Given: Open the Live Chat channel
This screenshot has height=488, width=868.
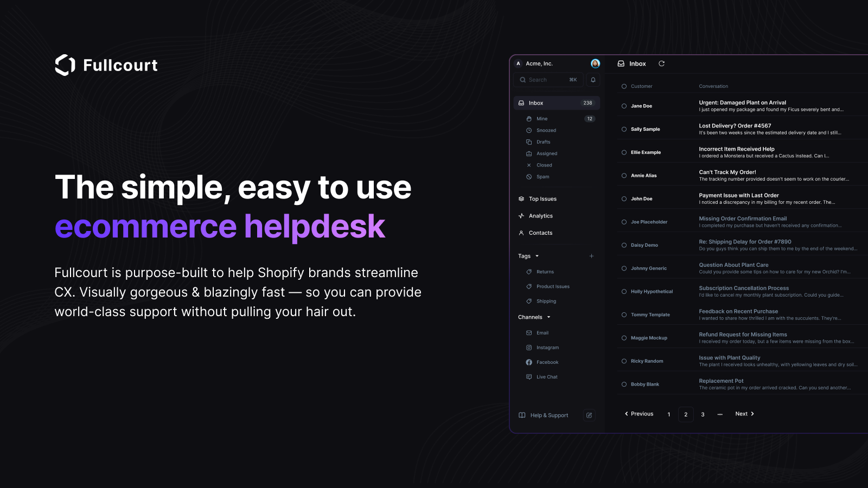Looking at the screenshot, I should click(x=541, y=377).
